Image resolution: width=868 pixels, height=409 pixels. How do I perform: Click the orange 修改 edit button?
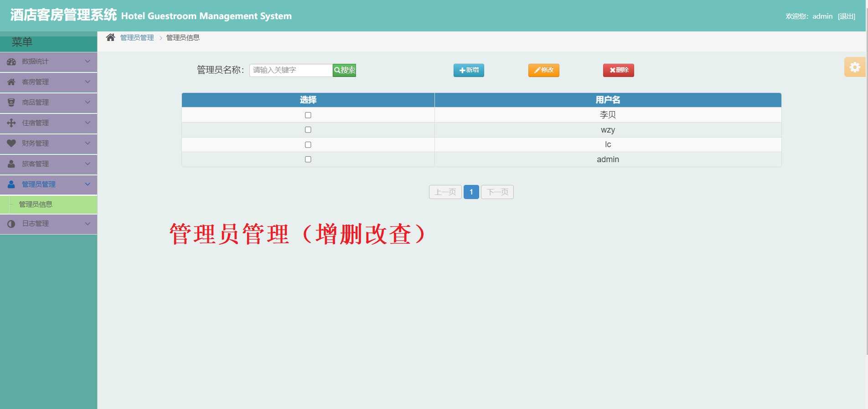click(x=543, y=70)
